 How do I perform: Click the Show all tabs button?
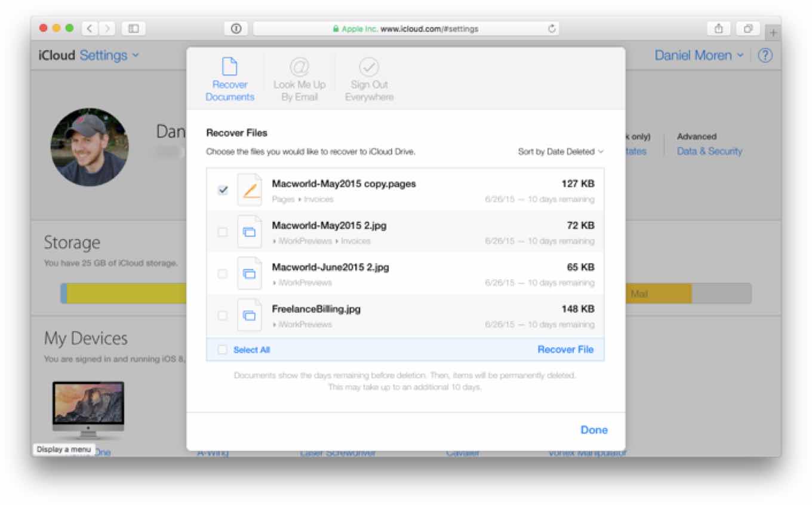click(x=748, y=28)
